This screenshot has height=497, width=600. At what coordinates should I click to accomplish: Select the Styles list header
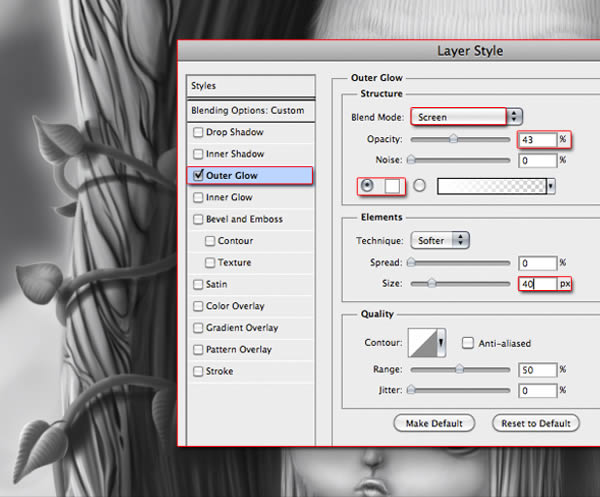(x=251, y=86)
